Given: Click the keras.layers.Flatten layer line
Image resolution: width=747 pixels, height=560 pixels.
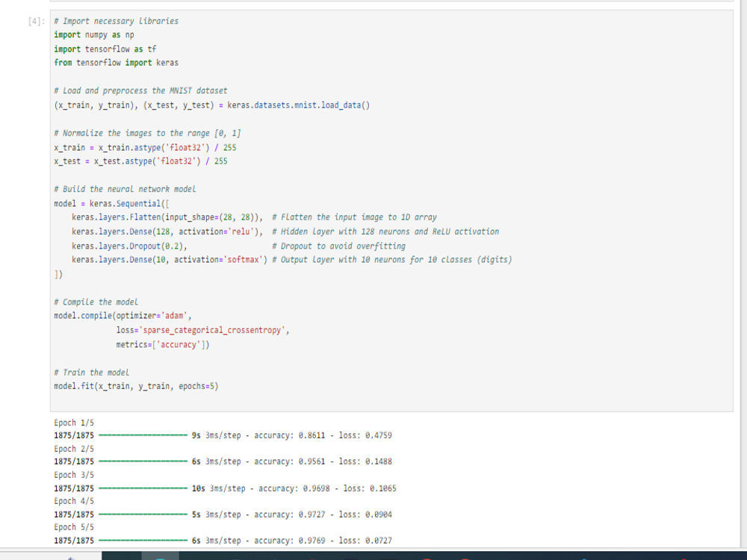Looking at the screenshot, I should click(172, 217).
